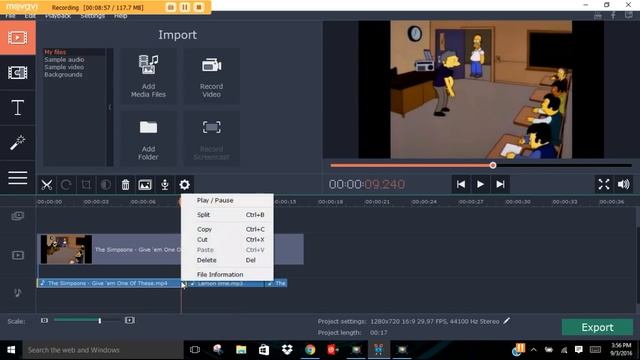
Task: Click the overlay track icon
Action: (x=18, y=216)
